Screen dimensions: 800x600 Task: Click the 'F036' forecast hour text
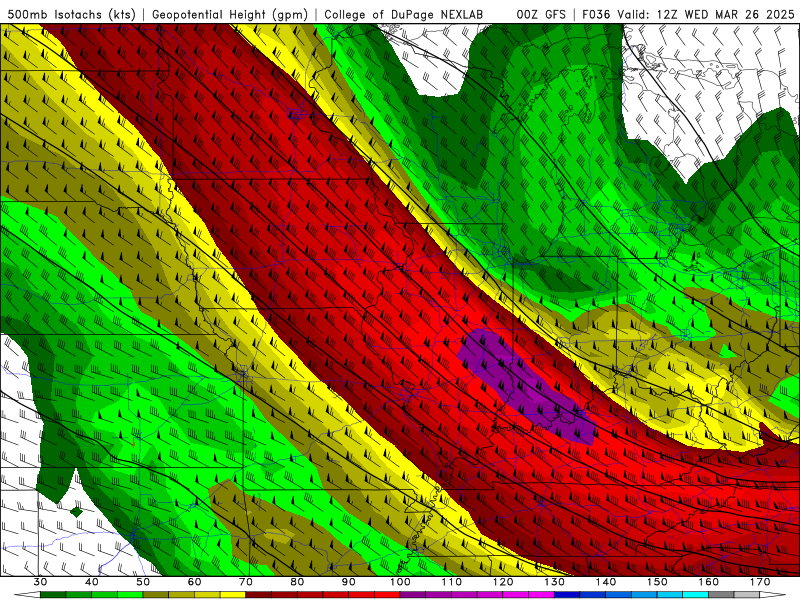click(x=596, y=14)
